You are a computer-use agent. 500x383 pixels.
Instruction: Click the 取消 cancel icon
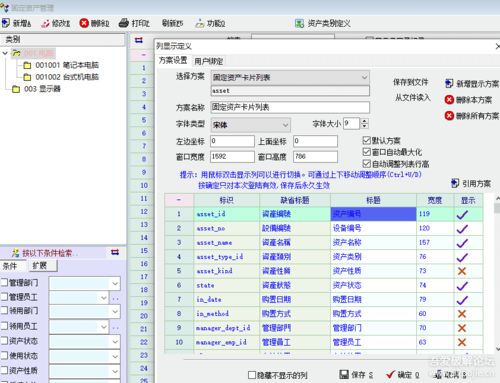[x=438, y=374]
